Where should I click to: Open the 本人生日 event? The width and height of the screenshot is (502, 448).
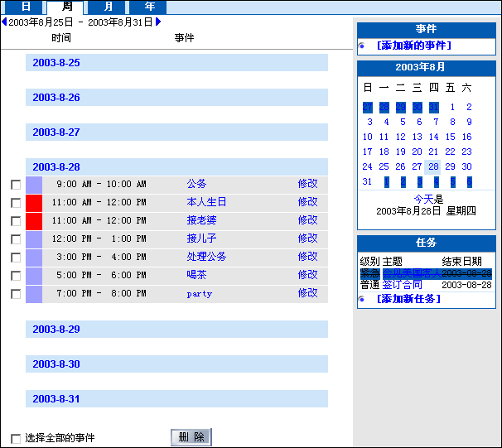tap(206, 202)
